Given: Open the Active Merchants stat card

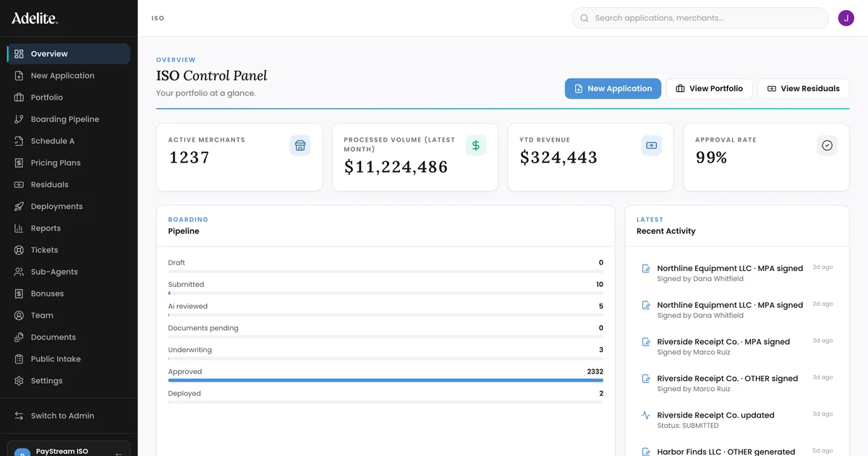Looking at the screenshot, I should (x=239, y=157).
